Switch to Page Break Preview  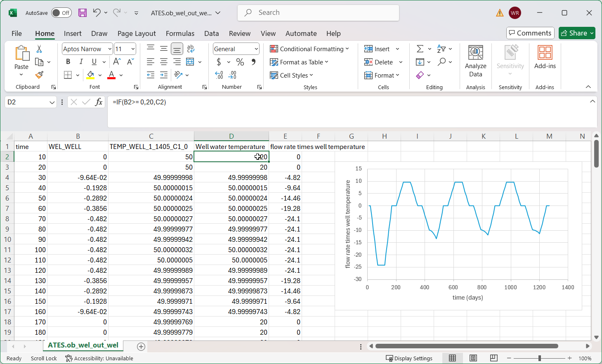click(x=494, y=358)
